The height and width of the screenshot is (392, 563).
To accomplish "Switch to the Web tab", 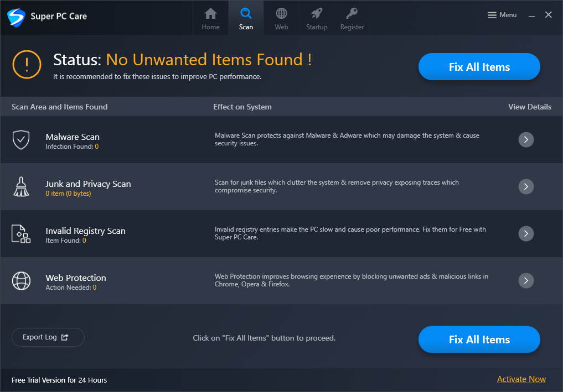I will coord(281,18).
